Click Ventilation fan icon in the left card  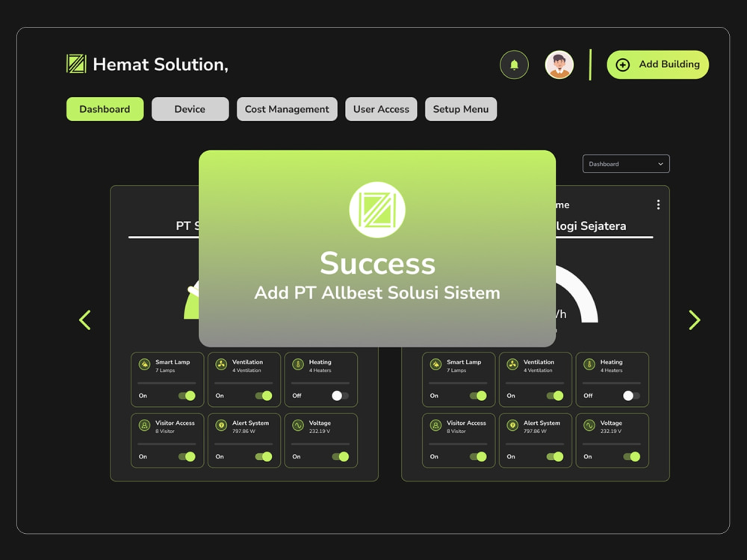click(x=221, y=364)
